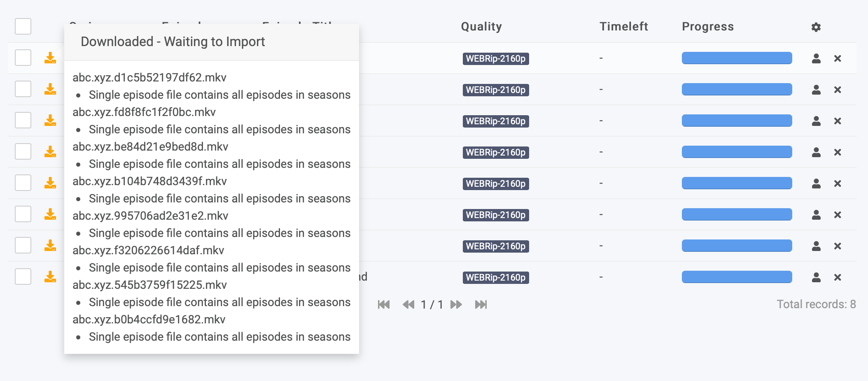Click the progress bar of third row

[737, 121]
